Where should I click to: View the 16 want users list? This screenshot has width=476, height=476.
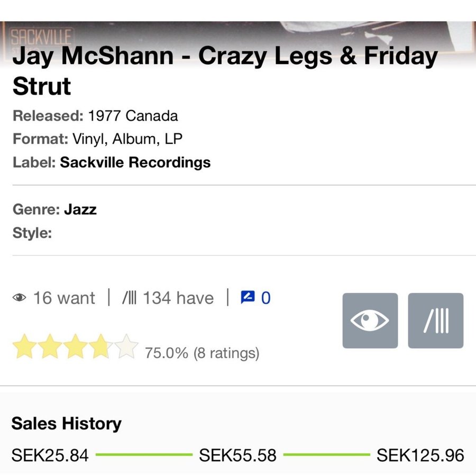coord(64,298)
